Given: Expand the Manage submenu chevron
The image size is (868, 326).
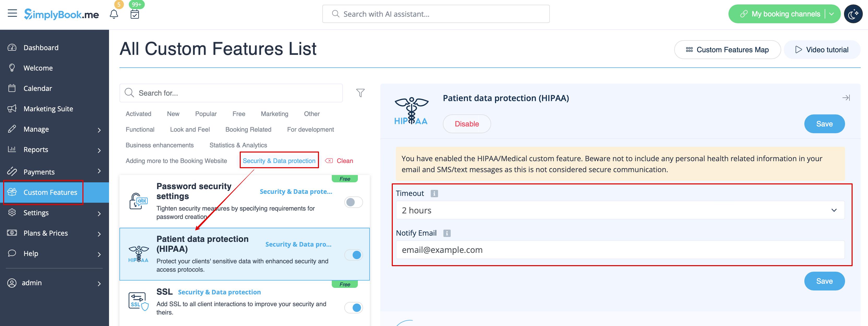Looking at the screenshot, I should pos(99,130).
